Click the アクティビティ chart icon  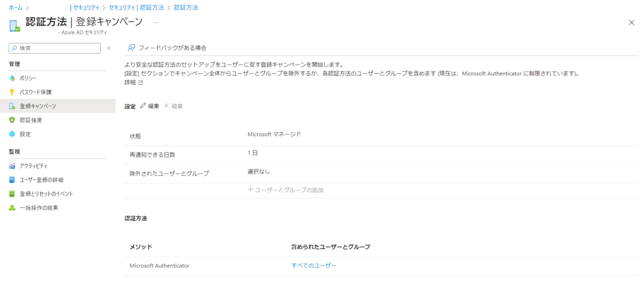(x=12, y=166)
